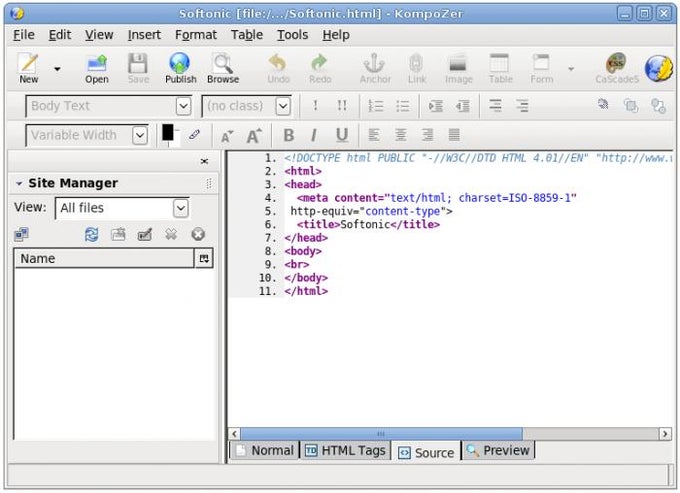Click the edit sites icon in Site Manager
Screen dimensions: 680x493
click(x=21, y=235)
